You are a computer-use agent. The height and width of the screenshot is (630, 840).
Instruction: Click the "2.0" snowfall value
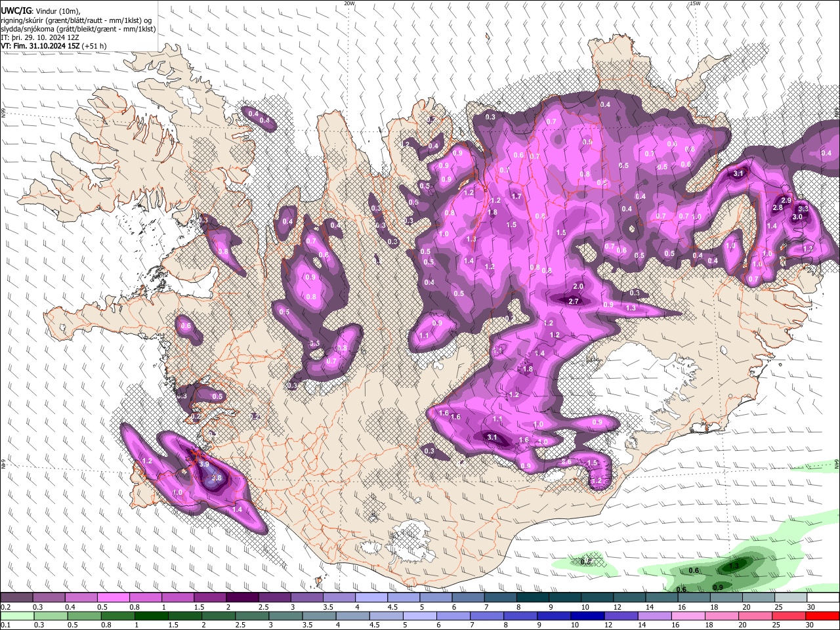click(578, 287)
